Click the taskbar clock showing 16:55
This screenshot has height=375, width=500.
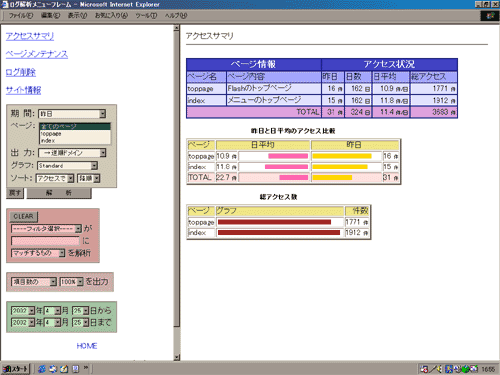(488, 369)
